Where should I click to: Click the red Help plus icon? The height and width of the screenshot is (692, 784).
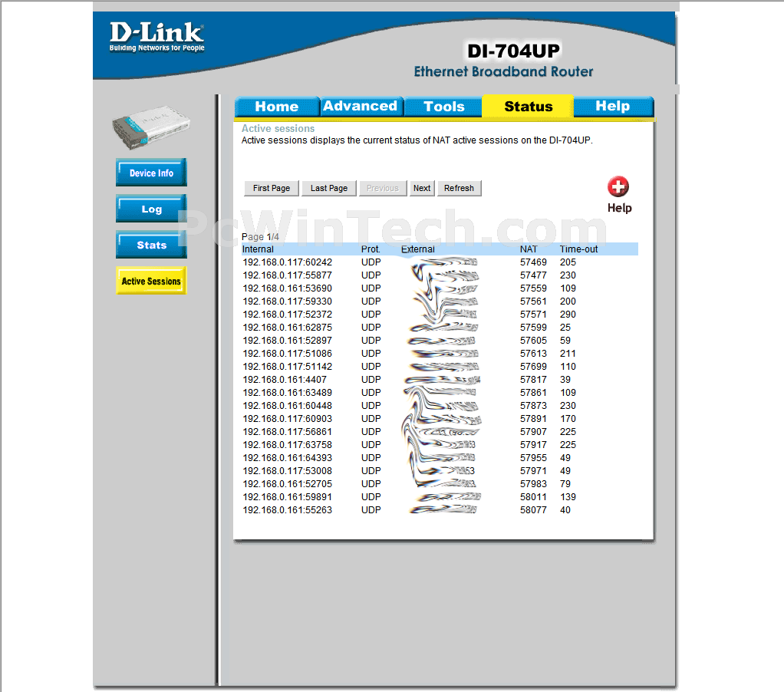click(618, 187)
